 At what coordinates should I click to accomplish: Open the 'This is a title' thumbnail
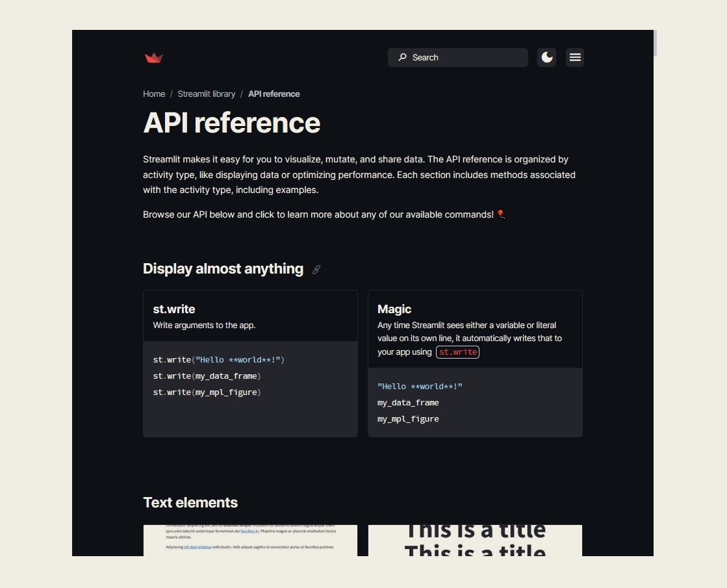[x=475, y=540]
